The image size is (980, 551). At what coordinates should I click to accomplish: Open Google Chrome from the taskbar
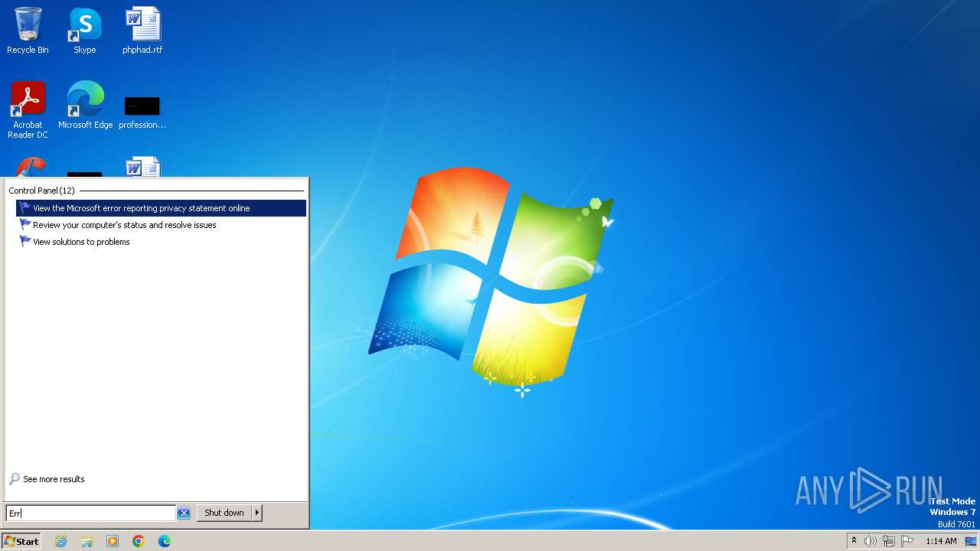click(139, 541)
